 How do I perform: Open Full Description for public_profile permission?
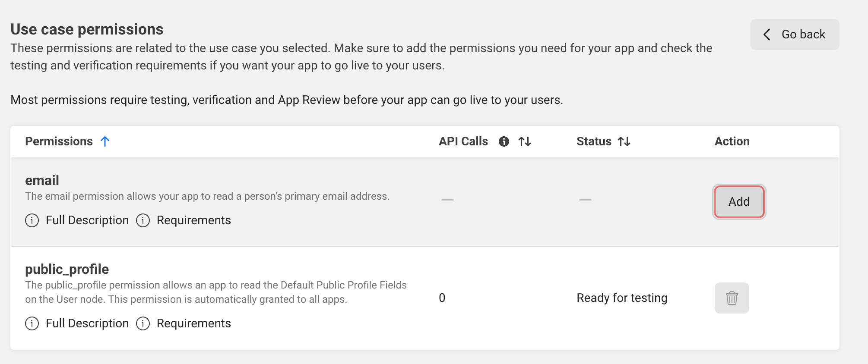tap(87, 323)
